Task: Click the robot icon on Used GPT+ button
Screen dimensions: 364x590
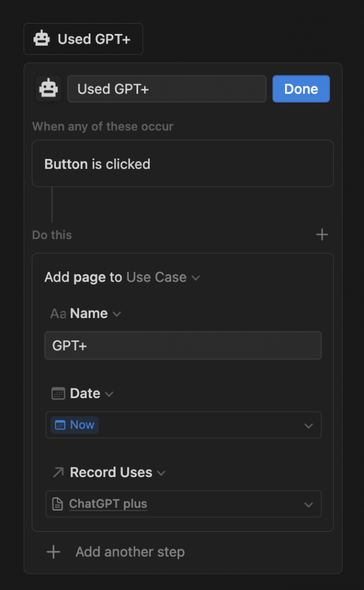Action: click(41, 39)
